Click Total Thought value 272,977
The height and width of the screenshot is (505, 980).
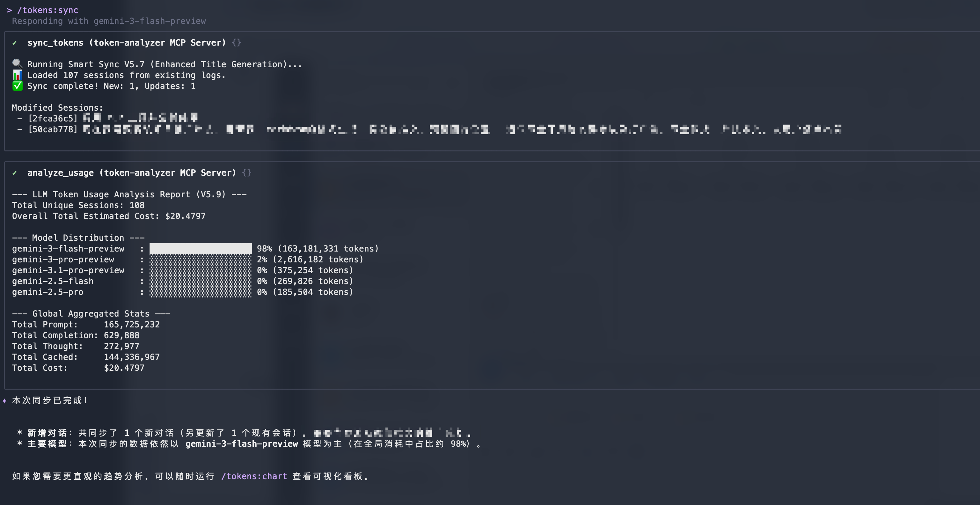click(x=121, y=346)
